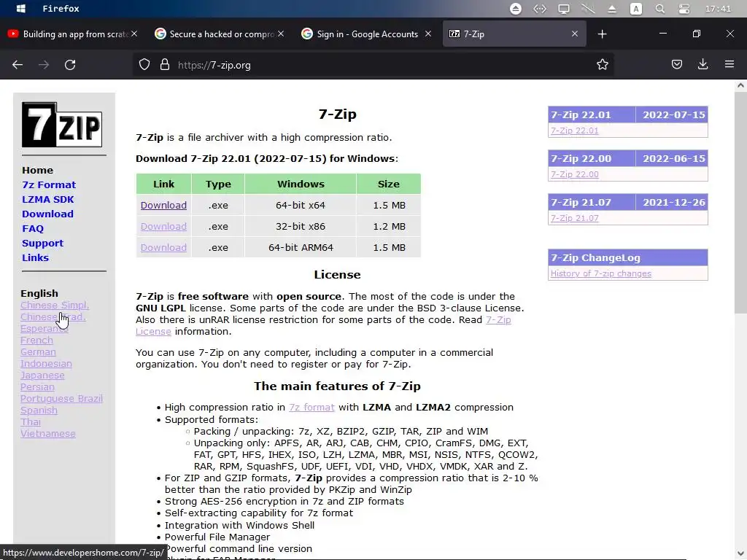
Task: Switch to the 'Sign in - Google Accounts' tab
Action: 366,34
